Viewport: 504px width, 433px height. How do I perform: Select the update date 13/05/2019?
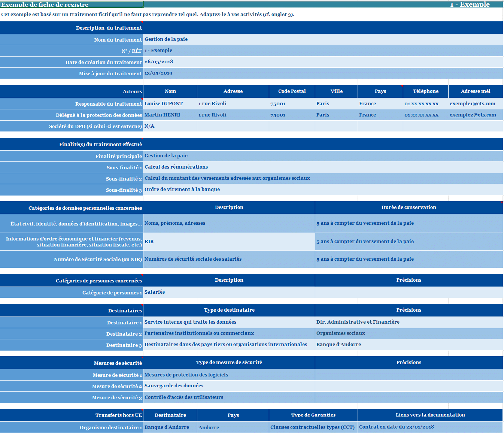pos(323,73)
